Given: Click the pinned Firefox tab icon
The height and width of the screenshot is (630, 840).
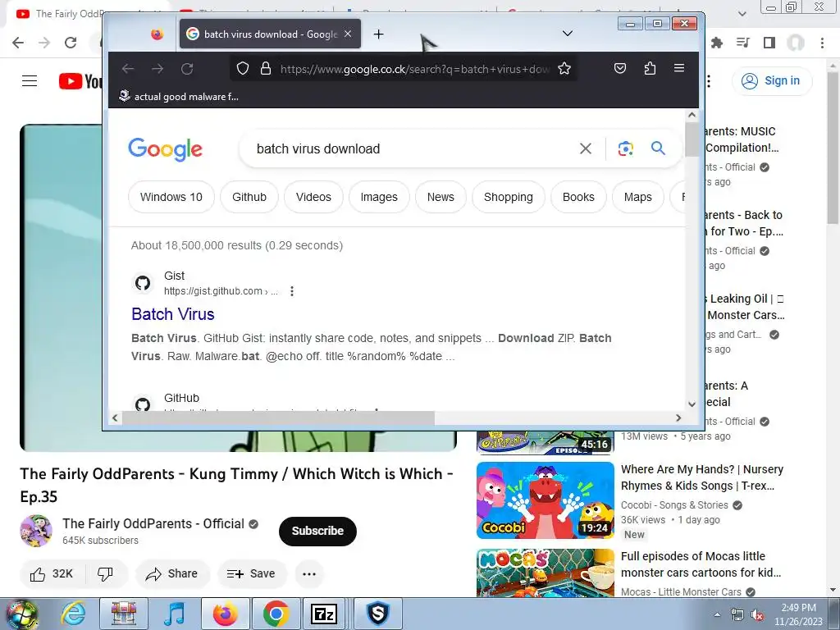Looking at the screenshot, I should 157,34.
